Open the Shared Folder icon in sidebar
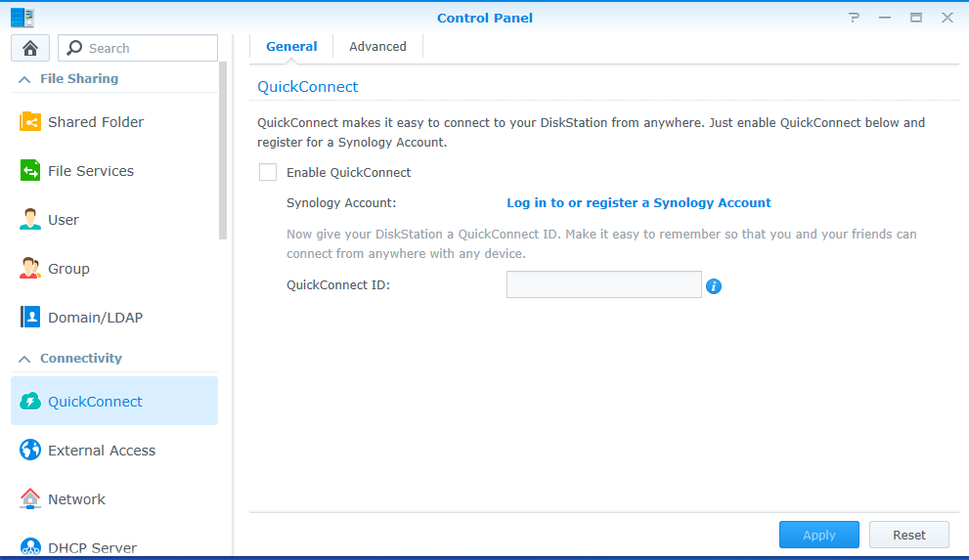 tap(29, 121)
